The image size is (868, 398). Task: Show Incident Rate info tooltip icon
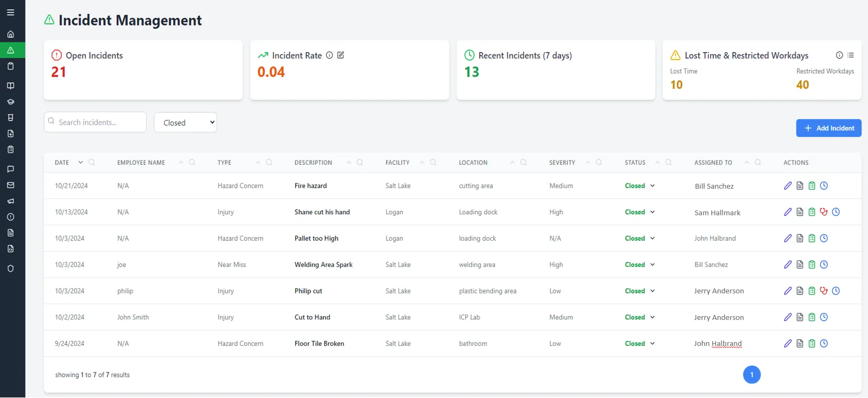pyautogui.click(x=329, y=55)
